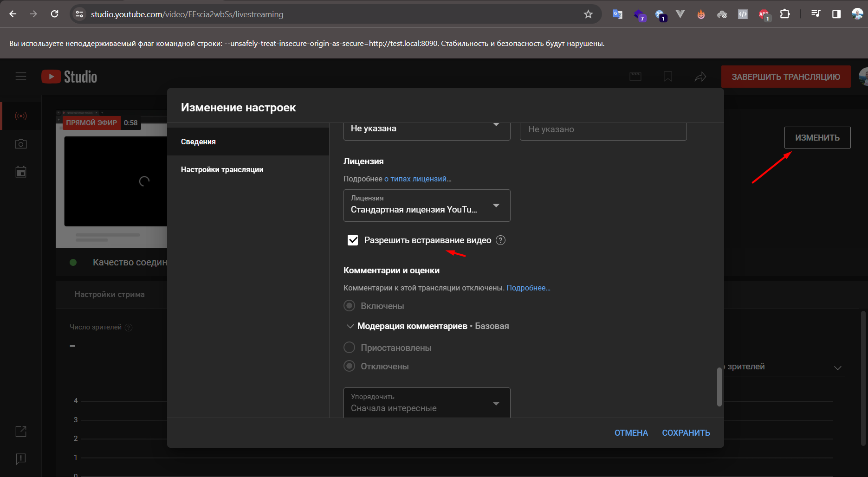Open the 'Лицензия' dropdown
Viewport: 868px width, 477px height.
[x=426, y=206]
